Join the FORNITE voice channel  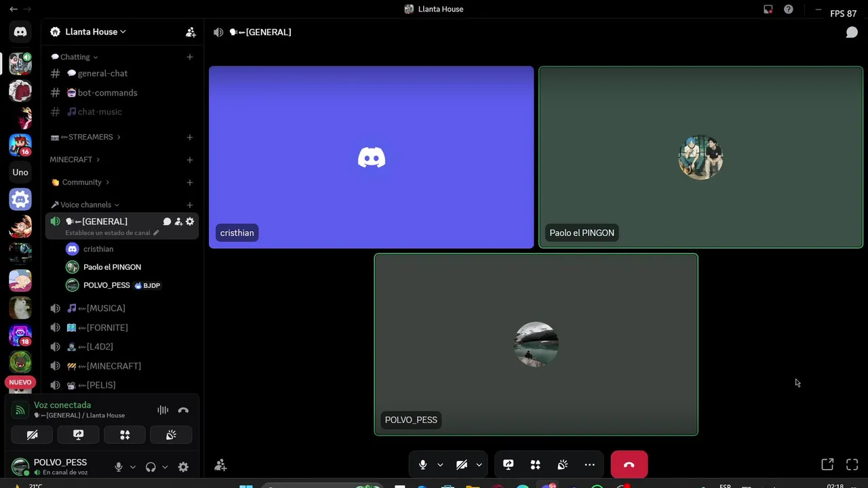(122, 327)
